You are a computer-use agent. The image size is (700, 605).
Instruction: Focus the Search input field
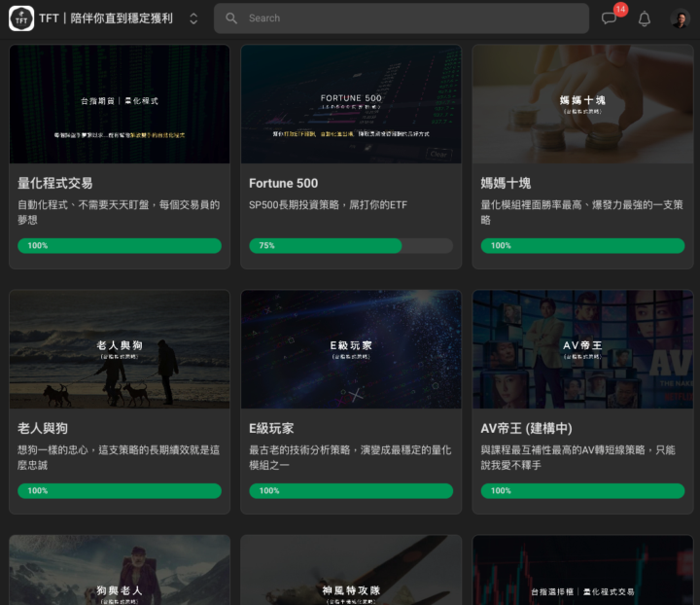tap(402, 18)
